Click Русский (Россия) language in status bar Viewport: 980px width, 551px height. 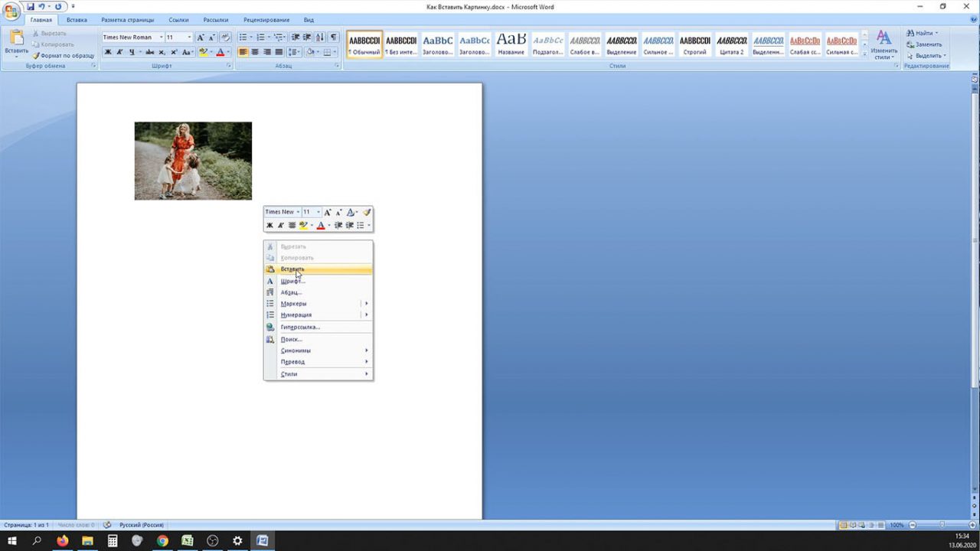(x=141, y=525)
